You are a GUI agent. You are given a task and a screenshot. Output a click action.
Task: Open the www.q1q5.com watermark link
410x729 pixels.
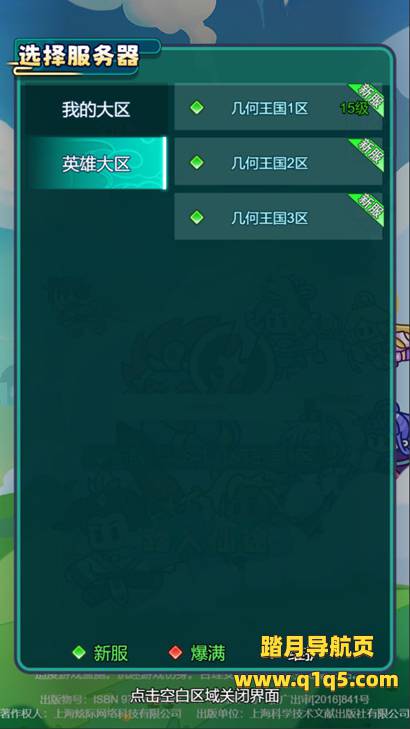(x=316, y=680)
